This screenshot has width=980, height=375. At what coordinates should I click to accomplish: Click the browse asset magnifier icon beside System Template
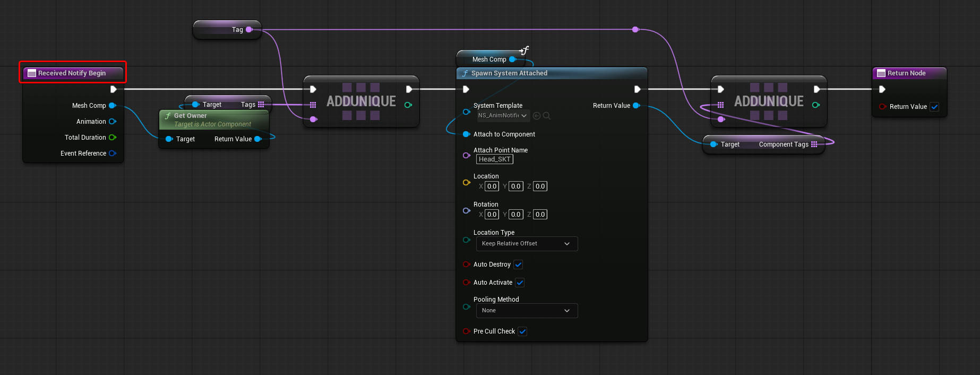[x=547, y=116]
